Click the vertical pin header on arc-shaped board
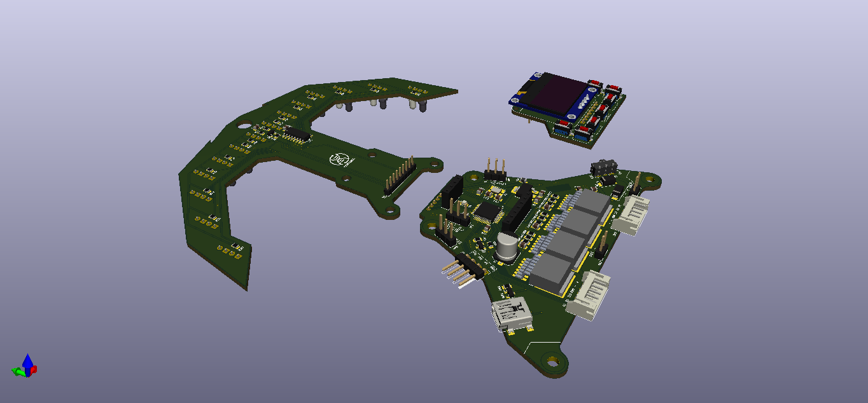The width and height of the screenshot is (868, 403). (400, 174)
